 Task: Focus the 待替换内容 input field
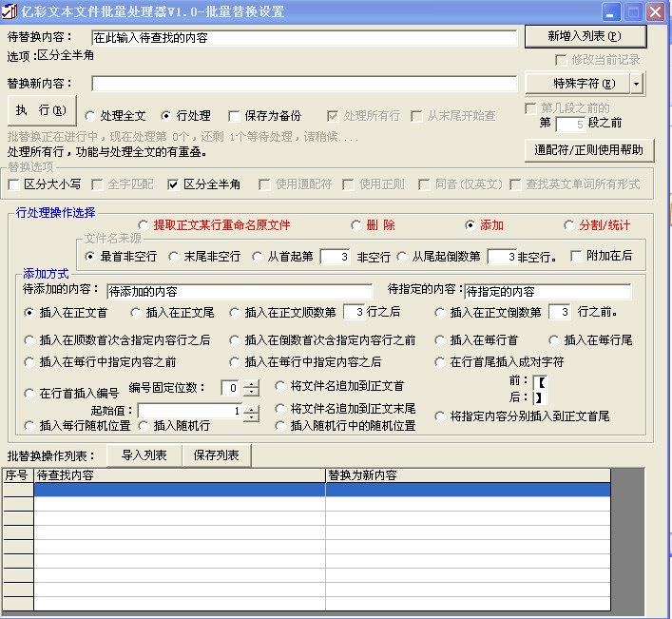coord(304,38)
